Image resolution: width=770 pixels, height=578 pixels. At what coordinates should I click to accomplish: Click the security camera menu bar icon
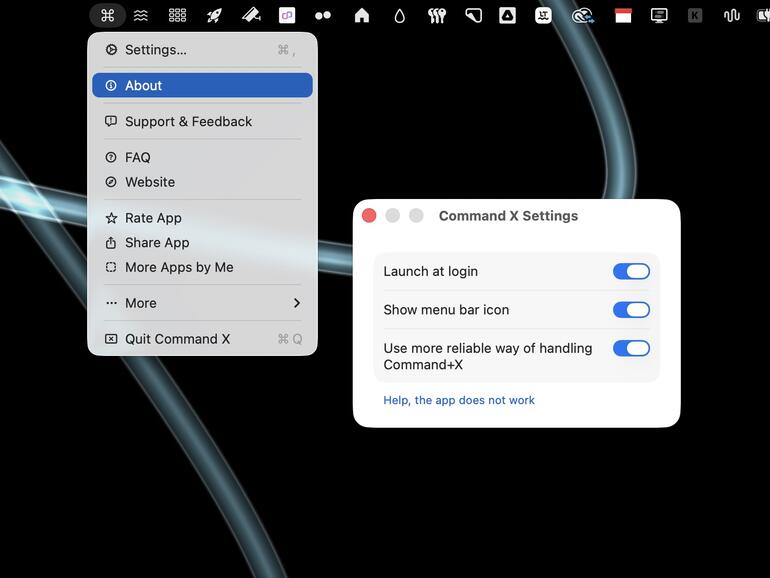[251, 16]
